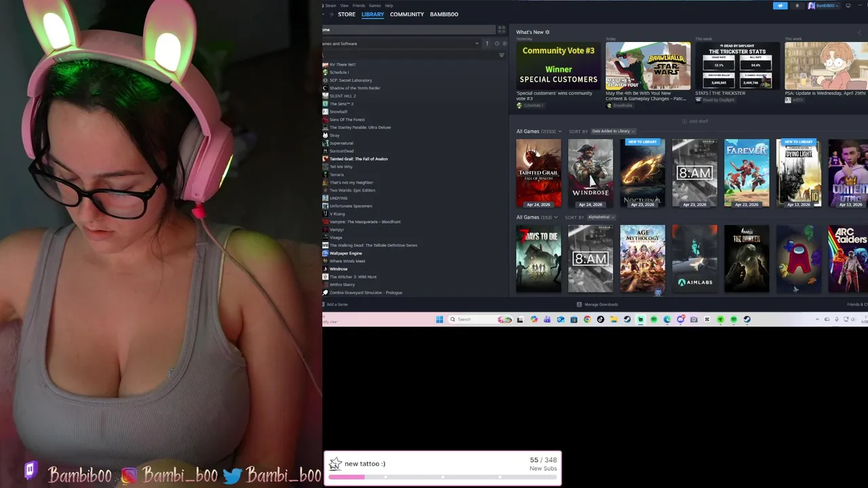Select Wallpaper Engine in game list
Image resolution: width=868 pixels, height=488 pixels.
tap(346, 253)
